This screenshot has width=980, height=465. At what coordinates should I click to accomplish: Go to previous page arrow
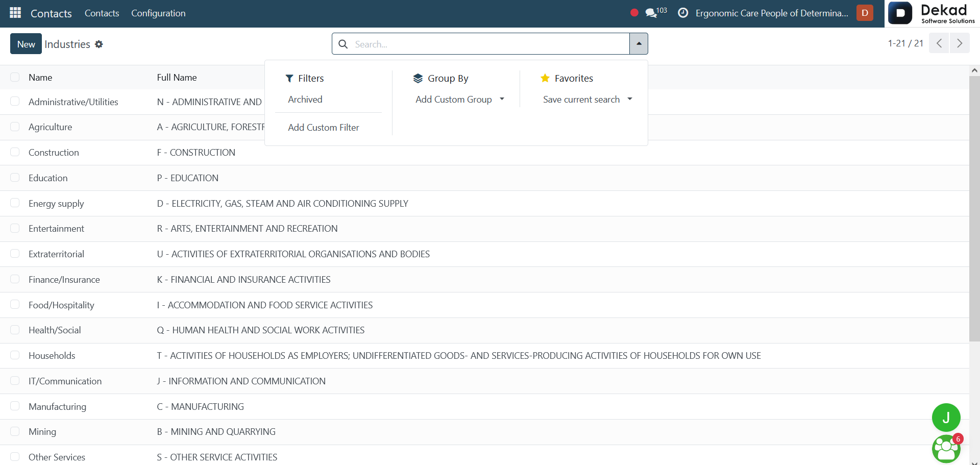click(x=939, y=43)
